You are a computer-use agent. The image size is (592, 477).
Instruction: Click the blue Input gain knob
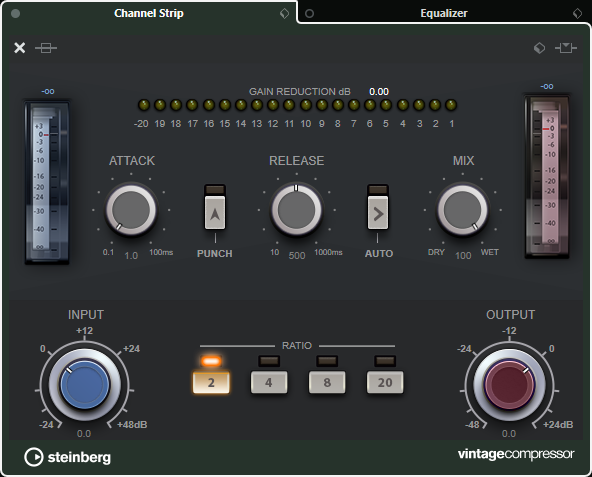85,385
